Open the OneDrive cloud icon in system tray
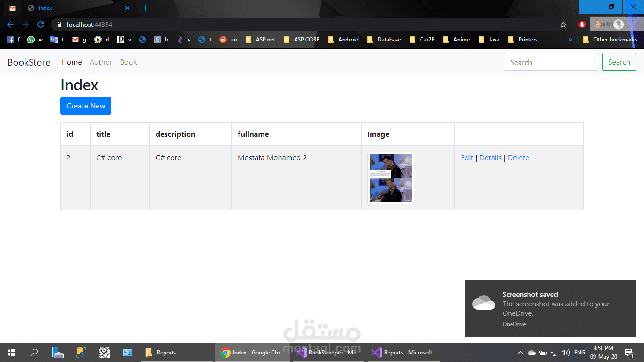This screenshot has height=362, width=644. tap(532, 352)
